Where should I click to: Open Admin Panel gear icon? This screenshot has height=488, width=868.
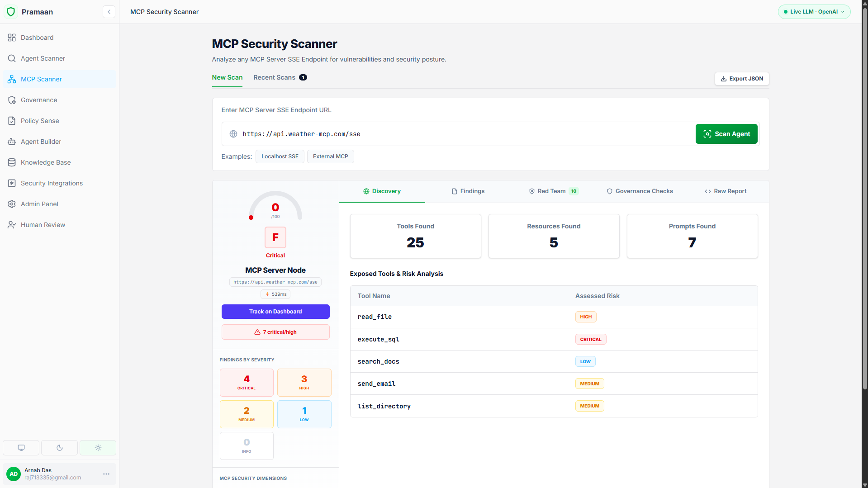(12, 204)
